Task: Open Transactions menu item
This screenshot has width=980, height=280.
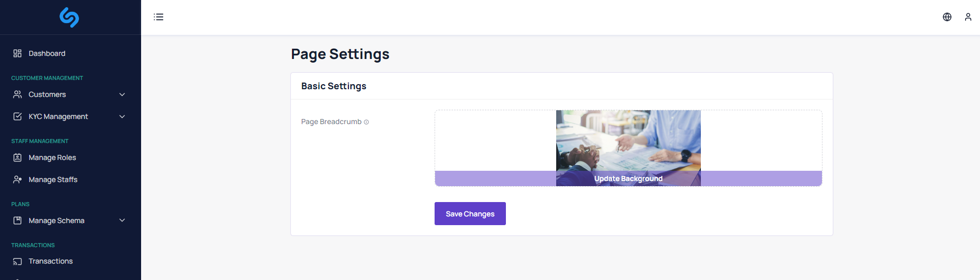Action: click(x=51, y=261)
